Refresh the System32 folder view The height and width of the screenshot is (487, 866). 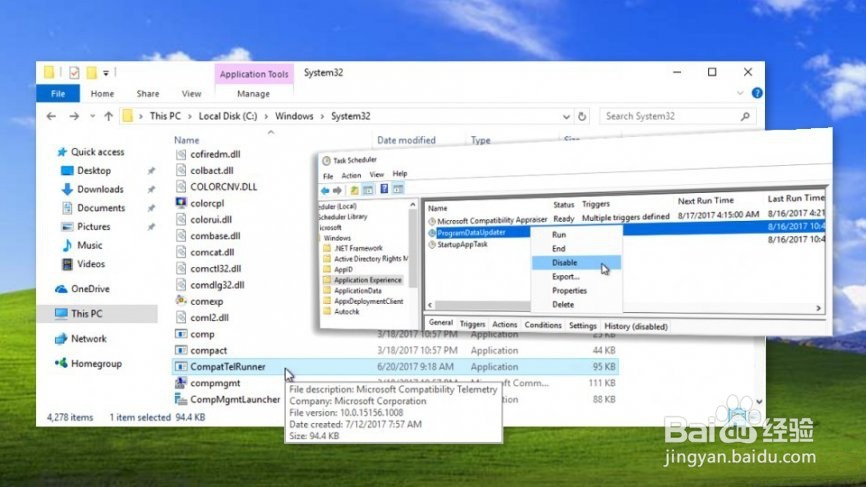[582, 117]
